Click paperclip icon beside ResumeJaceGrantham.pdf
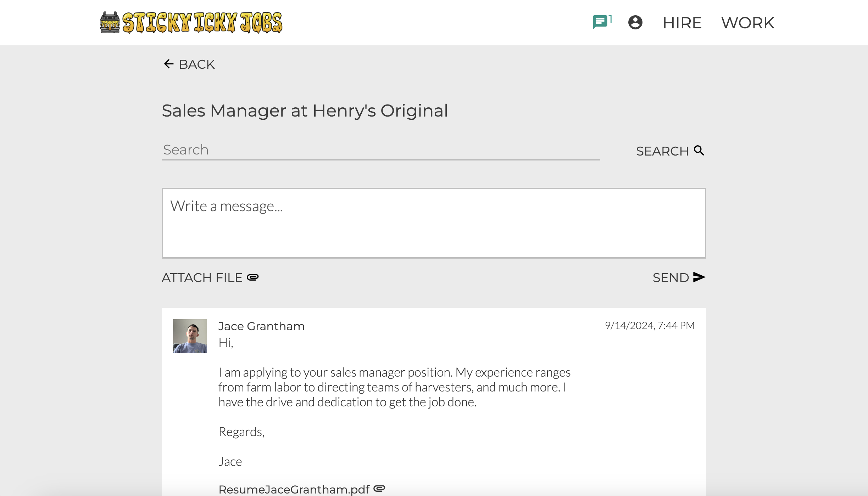868x496 pixels. 379,489
